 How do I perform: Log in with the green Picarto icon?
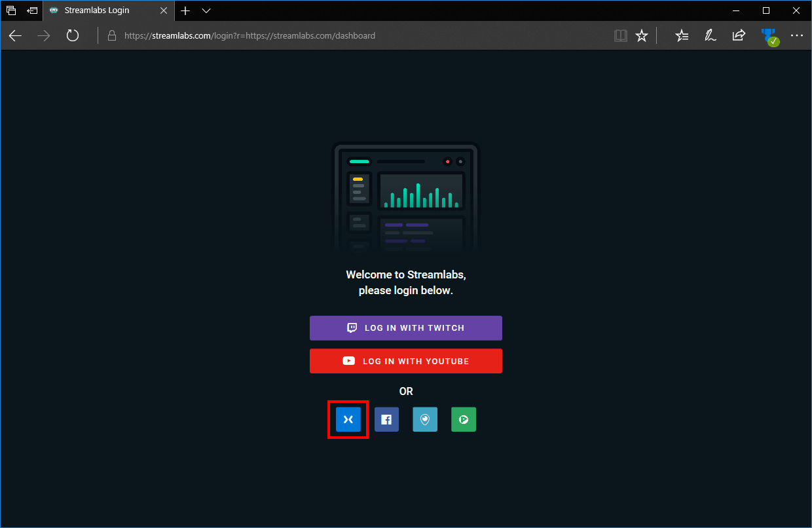tap(464, 419)
